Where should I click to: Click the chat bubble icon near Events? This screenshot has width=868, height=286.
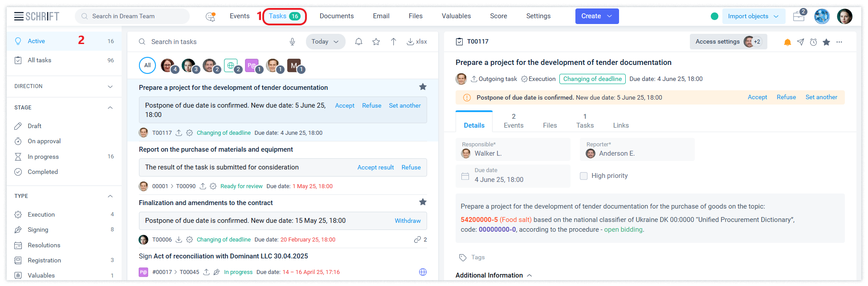210,16
